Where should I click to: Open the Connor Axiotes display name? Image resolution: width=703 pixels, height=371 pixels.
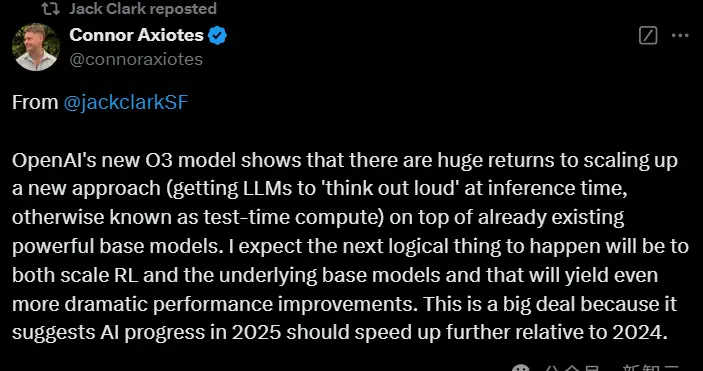(x=136, y=35)
